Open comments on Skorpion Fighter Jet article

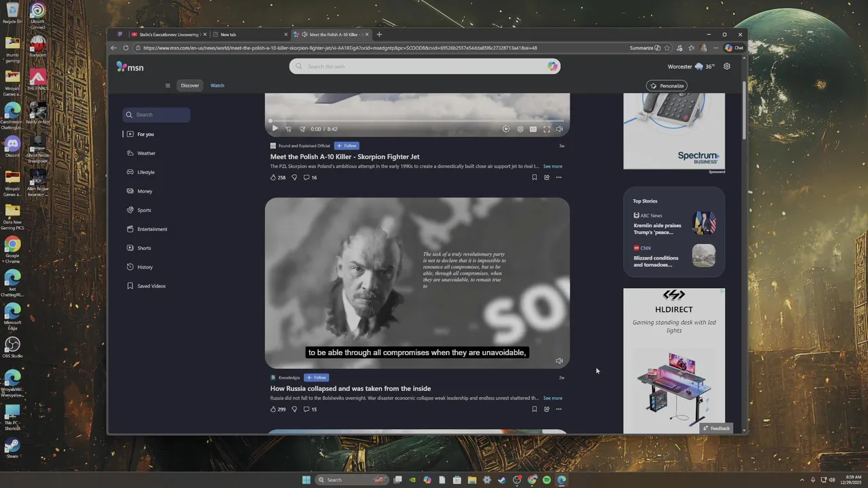coord(310,178)
